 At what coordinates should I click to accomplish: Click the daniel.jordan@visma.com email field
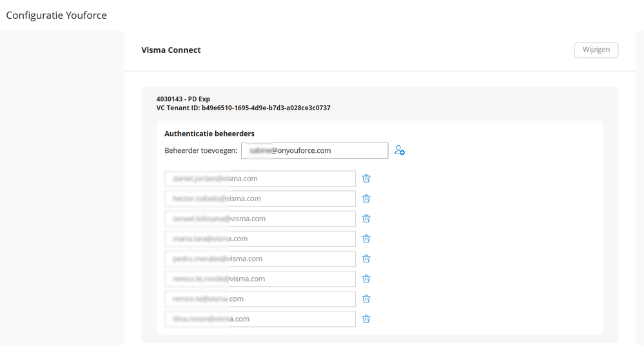260,179
